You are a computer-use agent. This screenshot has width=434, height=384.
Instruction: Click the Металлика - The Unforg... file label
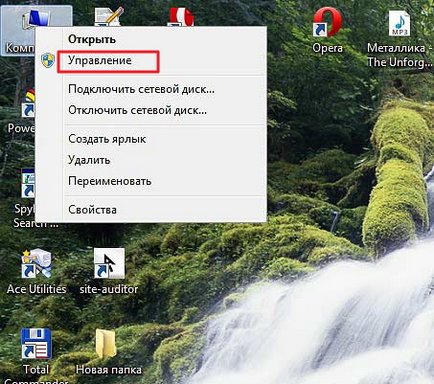pyautogui.click(x=400, y=55)
